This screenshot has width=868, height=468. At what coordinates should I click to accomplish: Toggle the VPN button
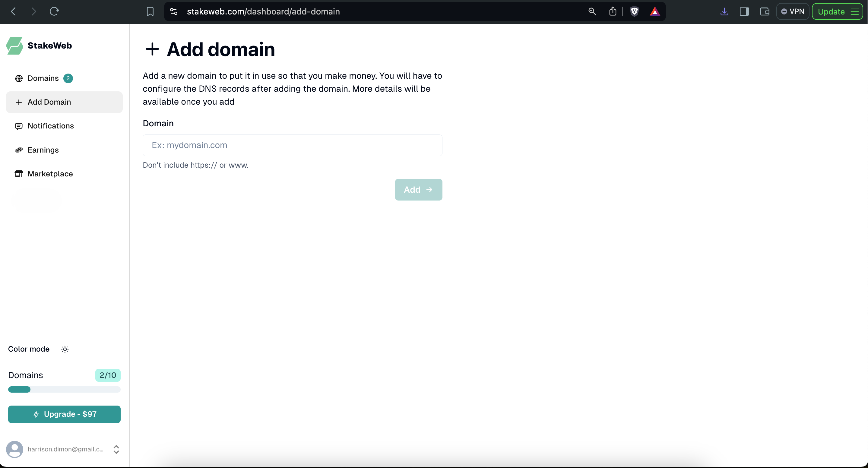click(793, 11)
